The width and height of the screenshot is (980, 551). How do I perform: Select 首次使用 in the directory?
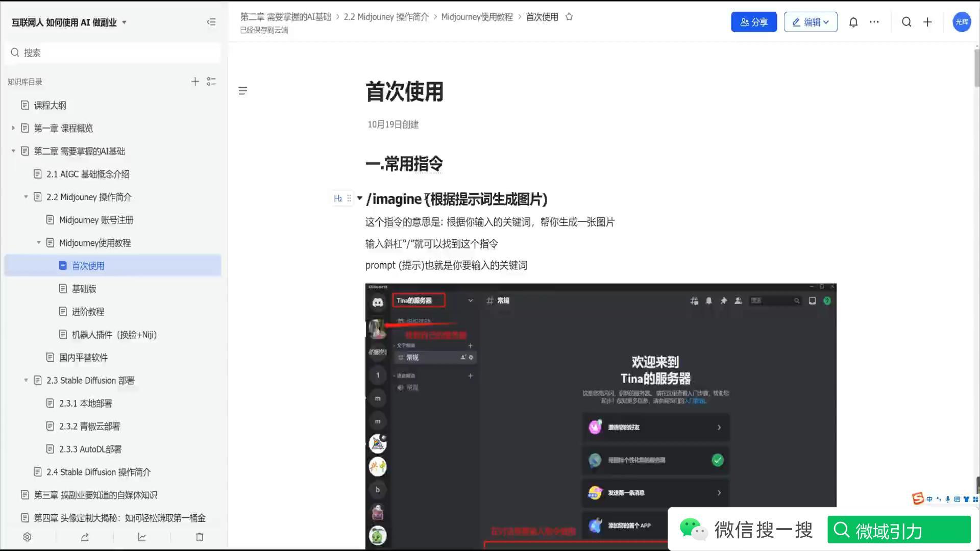click(113, 266)
